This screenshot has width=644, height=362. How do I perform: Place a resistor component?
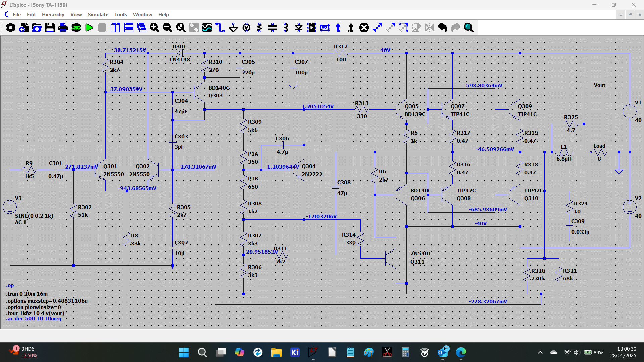[x=259, y=28]
